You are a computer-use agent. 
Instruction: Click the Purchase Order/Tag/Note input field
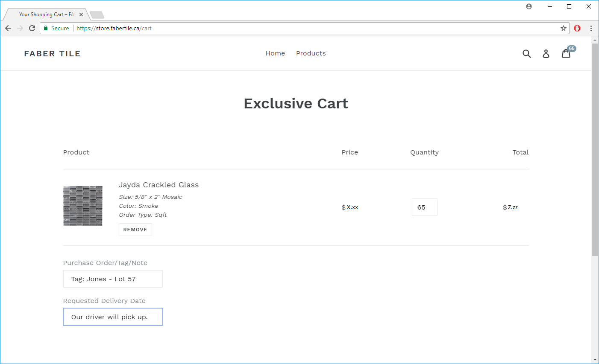[x=113, y=279]
